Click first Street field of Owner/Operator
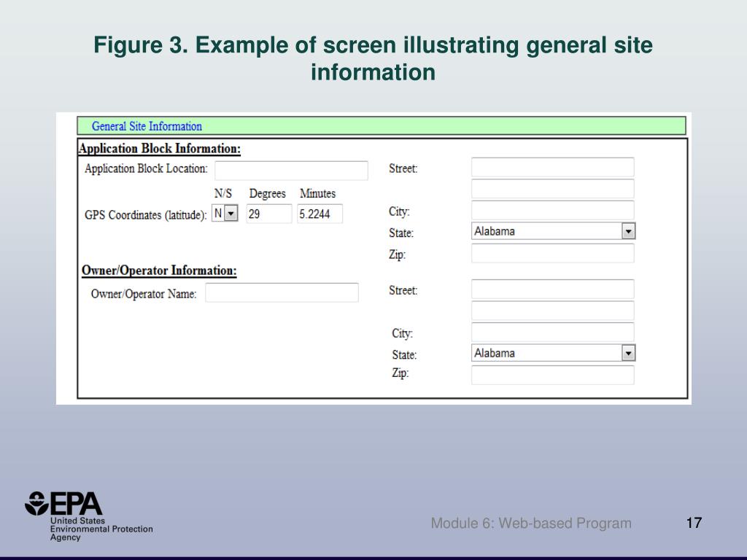 [553, 289]
